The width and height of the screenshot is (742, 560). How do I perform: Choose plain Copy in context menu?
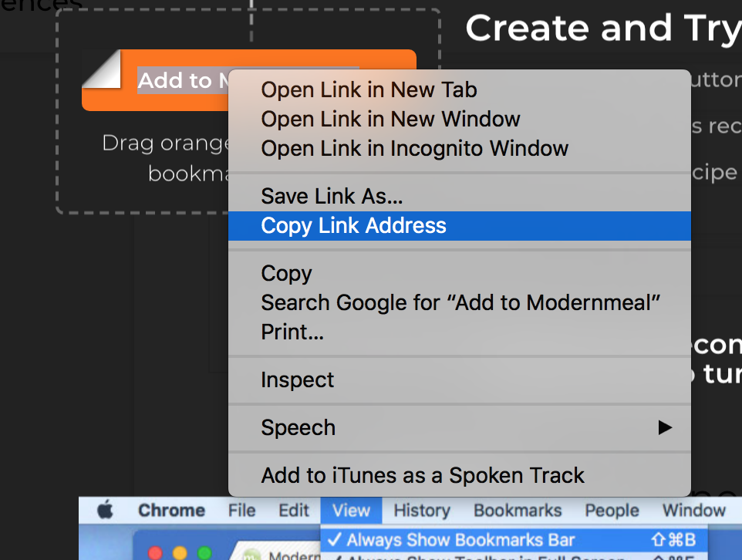460,273
